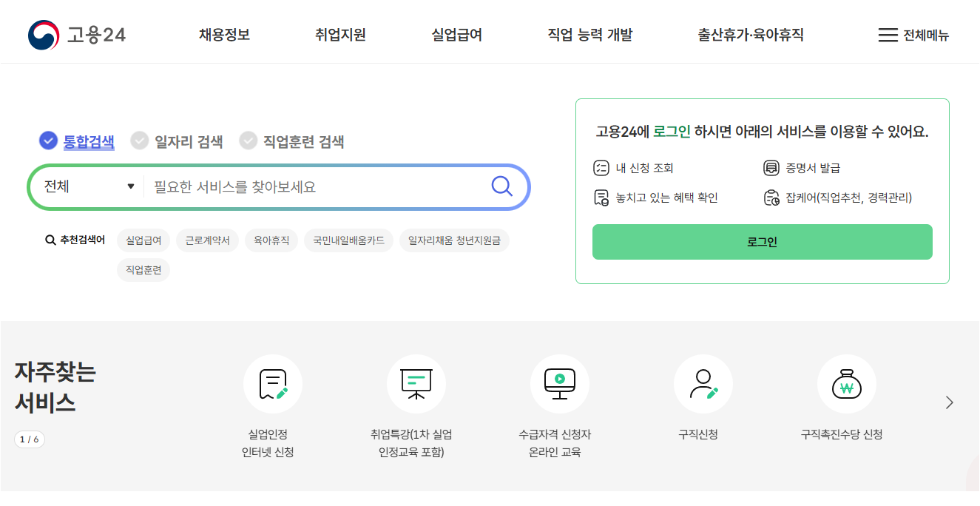Click the 취업특강(1차 실업 인정교육 포함) label
980x506 pixels.
coord(411,443)
